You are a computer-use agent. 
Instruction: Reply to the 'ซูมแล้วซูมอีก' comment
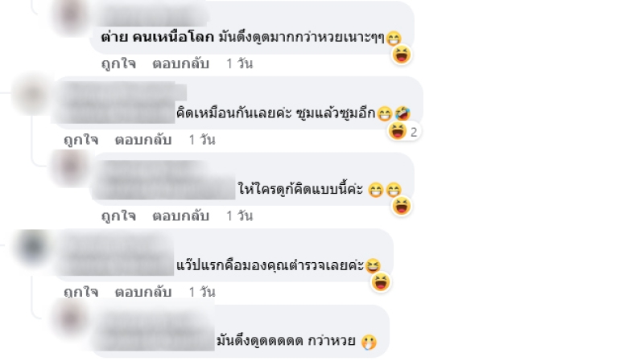(143, 140)
